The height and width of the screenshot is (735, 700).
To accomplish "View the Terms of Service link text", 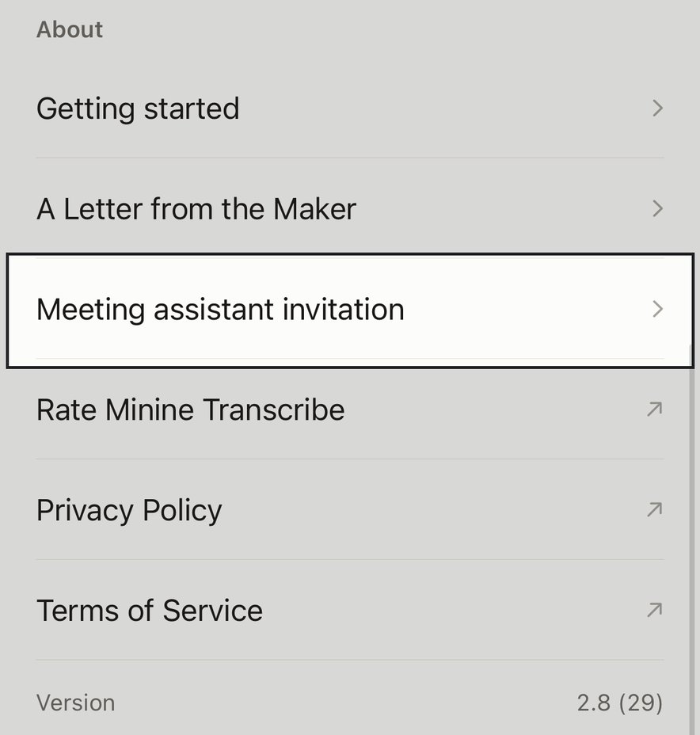I will pos(150,611).
